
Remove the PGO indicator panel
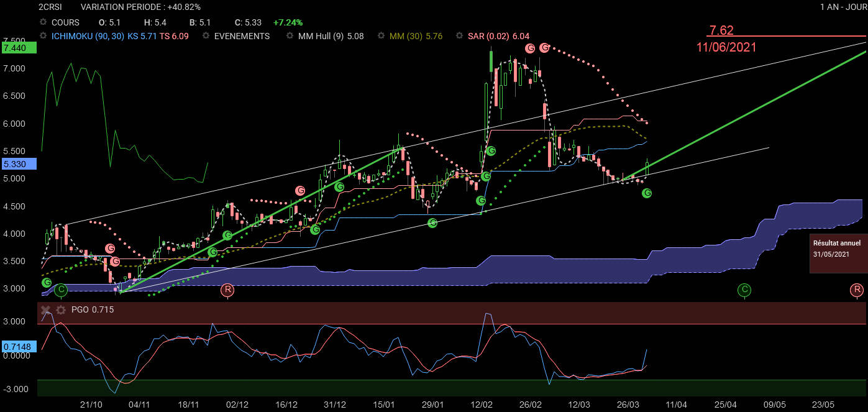point(45,309)
